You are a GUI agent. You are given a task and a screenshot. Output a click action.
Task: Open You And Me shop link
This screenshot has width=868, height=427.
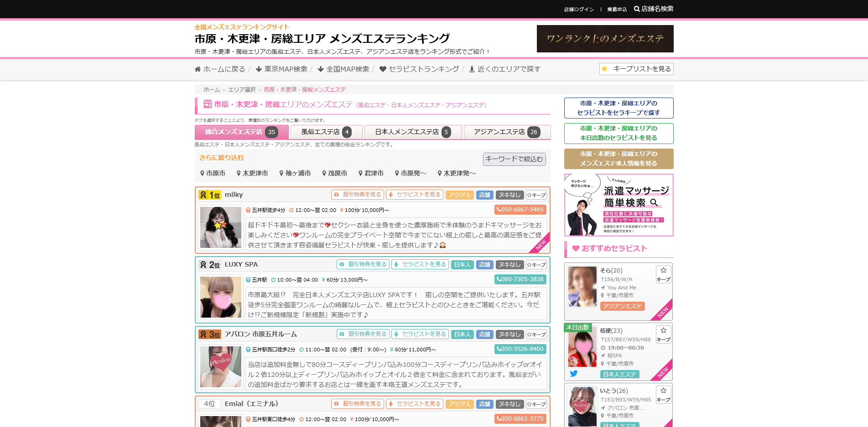(x=622, y=288)
